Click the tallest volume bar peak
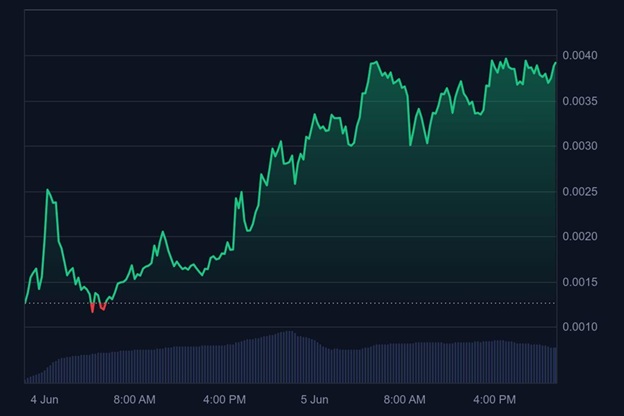The image size is (624, 416). [x=288, y=333]
